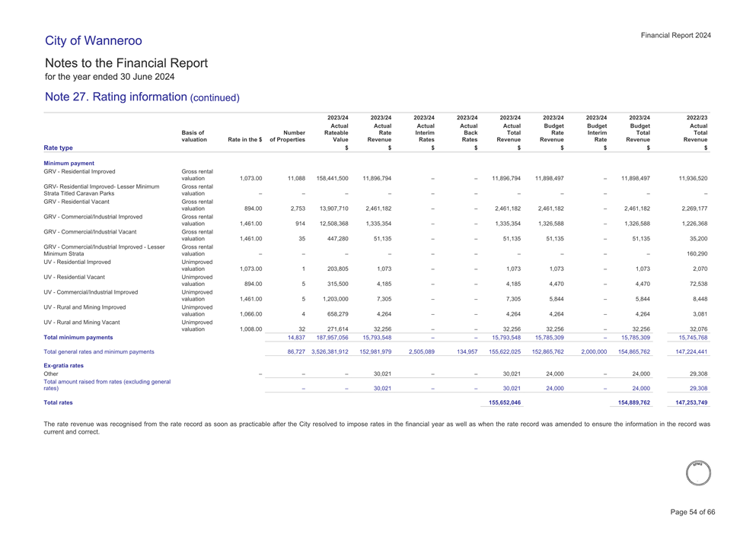Click the 'Basis of valuation' column header

193,136
